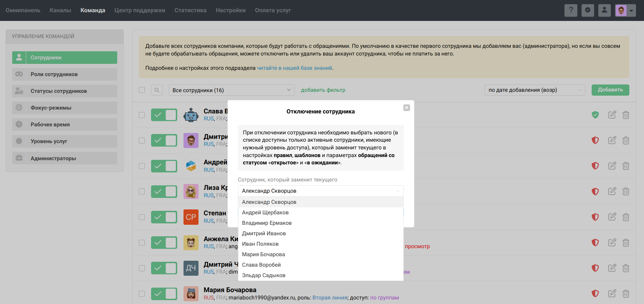Click the green Добавить button
Screen dimensions: 644x304
point(610,90)
